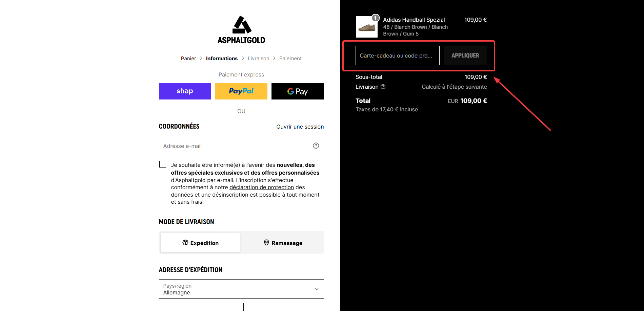644x311 pixels.
Task: Click the Livraison breadcrumb step
Action: click(x=258, y=59)
